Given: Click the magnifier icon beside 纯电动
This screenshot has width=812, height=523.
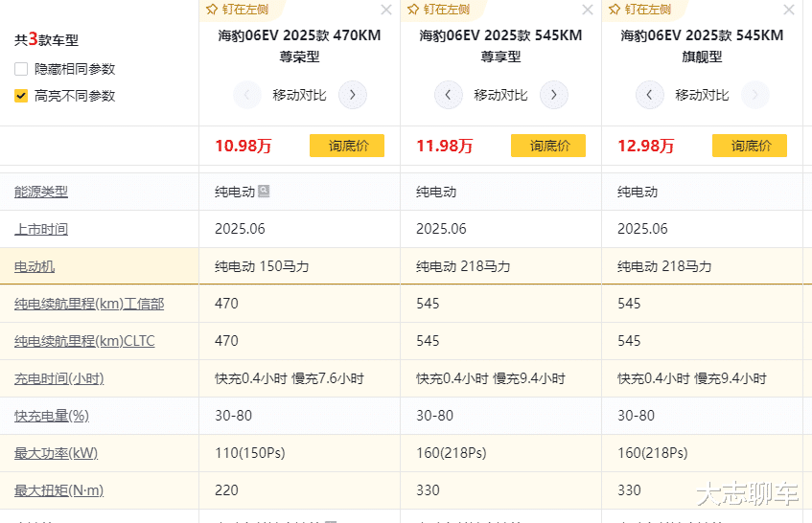Looking at the screenshot, I should tap(264, 192).
